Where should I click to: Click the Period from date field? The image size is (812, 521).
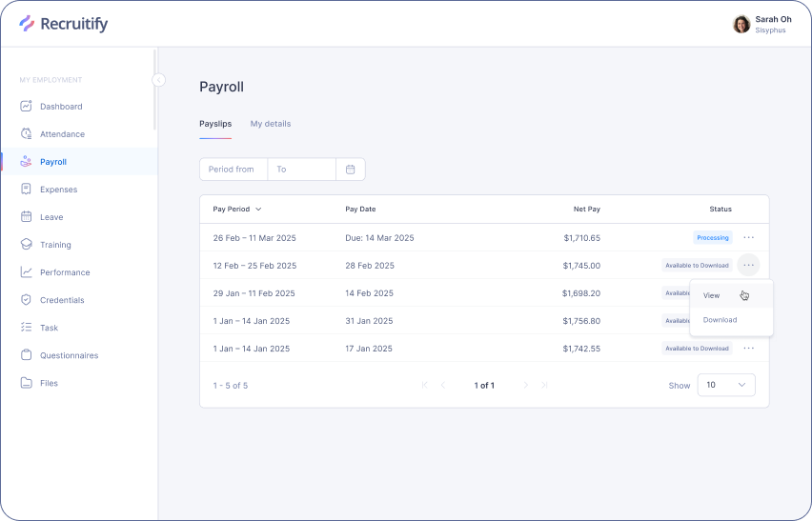[x=233, y=170]
